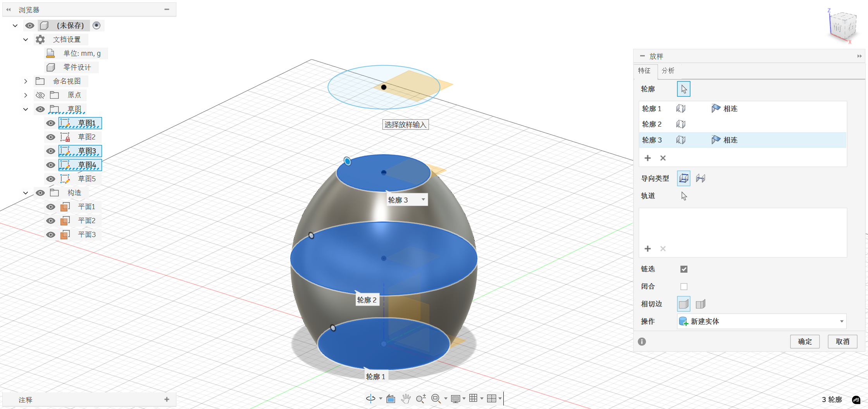Screen dimensions: 868x409
Task: Click the Zoom Window (fit) icon
Action: click(436, 399)
